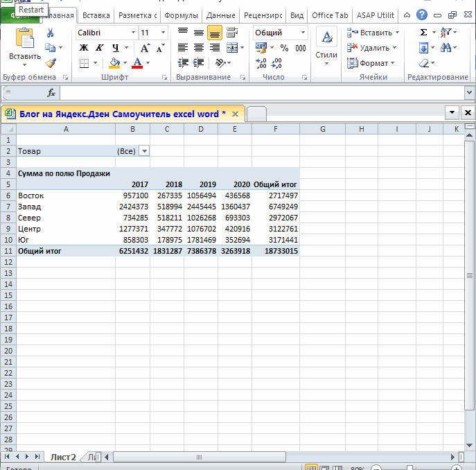Align cell text to the left
Screen dimensions: 476x470
tap(183, 48)
